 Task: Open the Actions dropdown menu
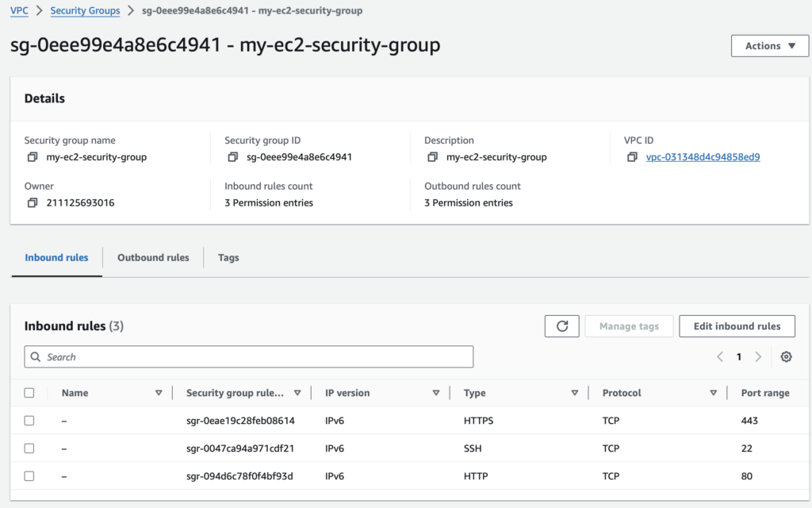(769, 45)
